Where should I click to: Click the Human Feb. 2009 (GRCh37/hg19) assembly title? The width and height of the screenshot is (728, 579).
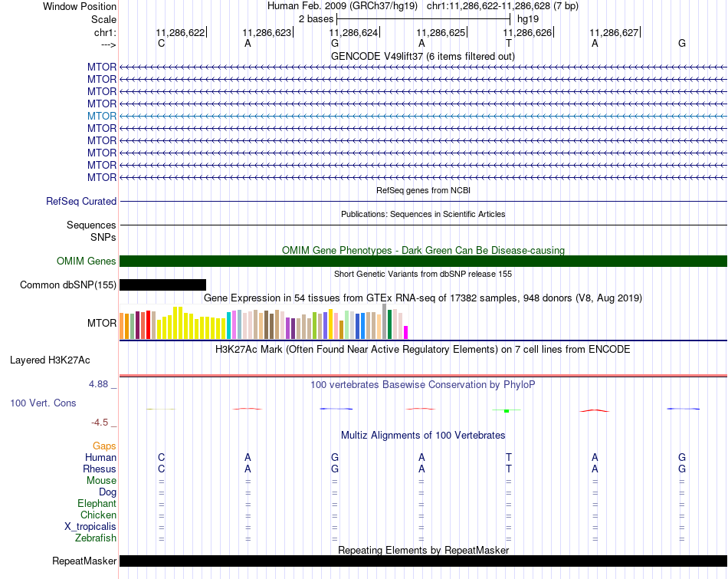coord(343,6)
